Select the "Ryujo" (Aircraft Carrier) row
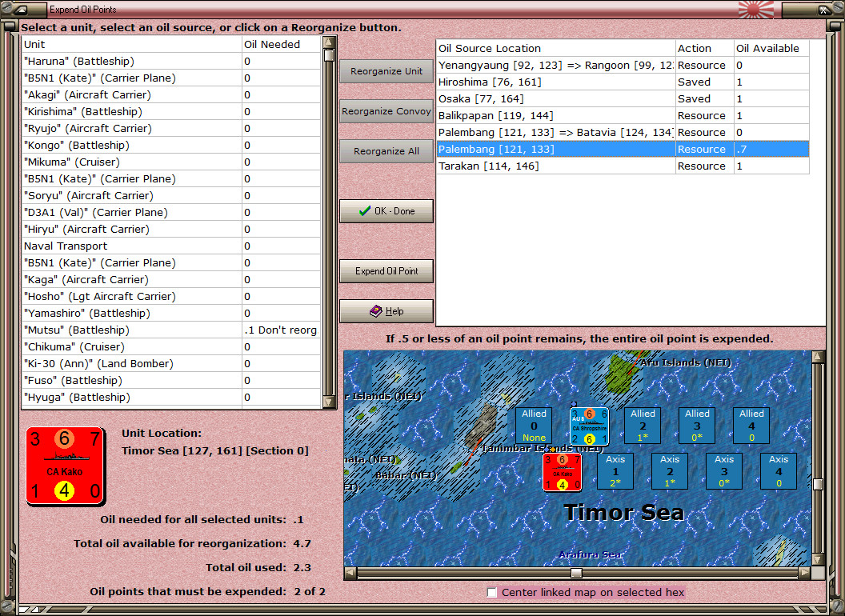Image resolution: width=845 pixels, height=616 pixels. [x=171, y=128]
